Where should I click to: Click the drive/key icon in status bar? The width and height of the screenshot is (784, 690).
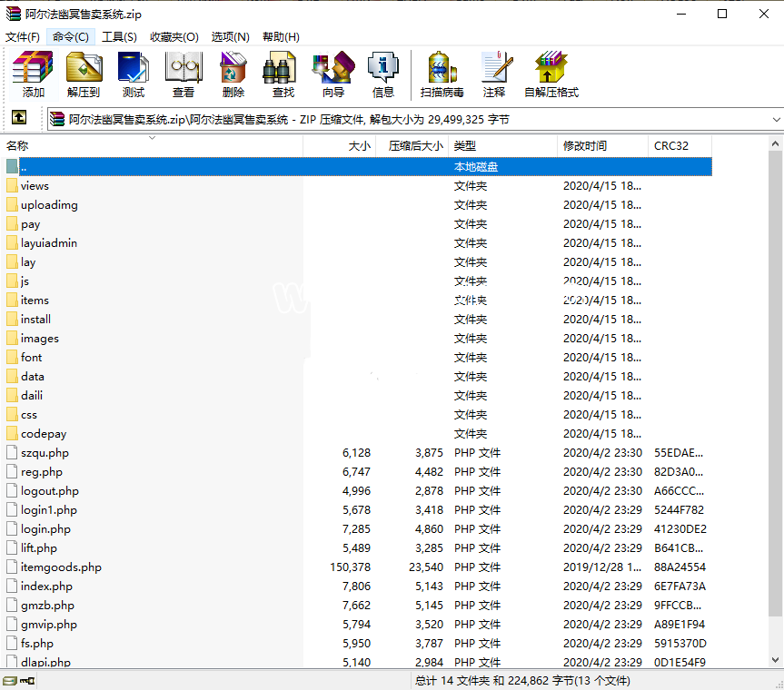pos(18,681)
